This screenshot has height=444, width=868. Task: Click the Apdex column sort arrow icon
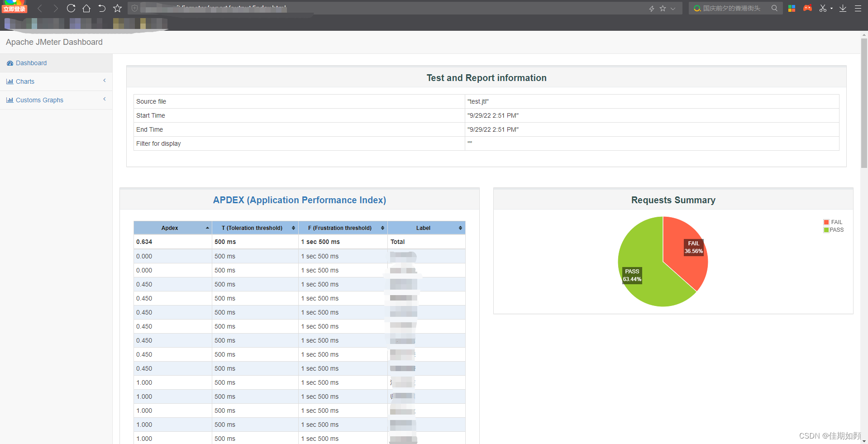[x=207, y=228]
